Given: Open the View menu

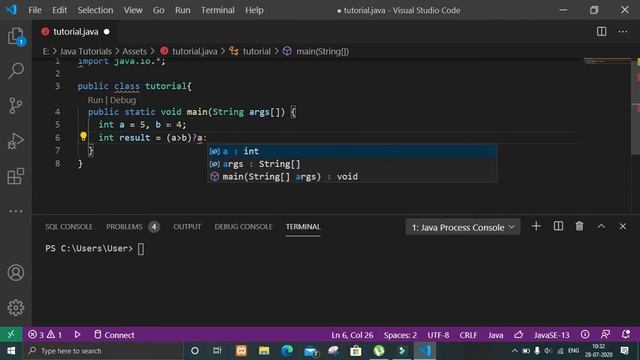Looking at the screenshot, I should [133, 10].
